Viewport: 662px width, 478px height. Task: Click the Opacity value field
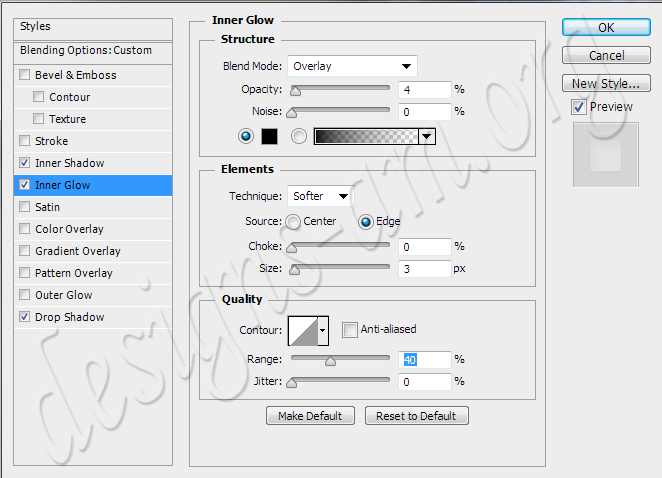point(425,90)
